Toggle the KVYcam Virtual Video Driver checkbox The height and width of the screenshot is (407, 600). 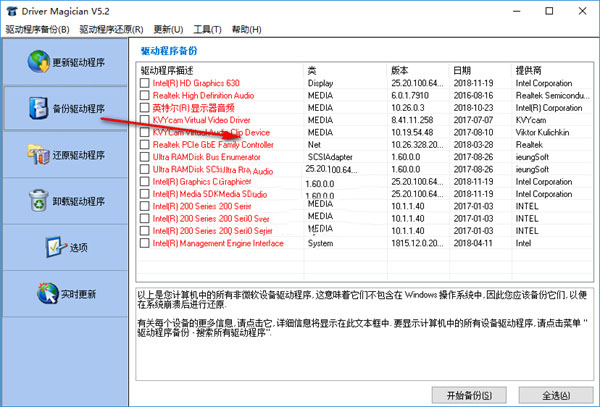coord(145,120)
